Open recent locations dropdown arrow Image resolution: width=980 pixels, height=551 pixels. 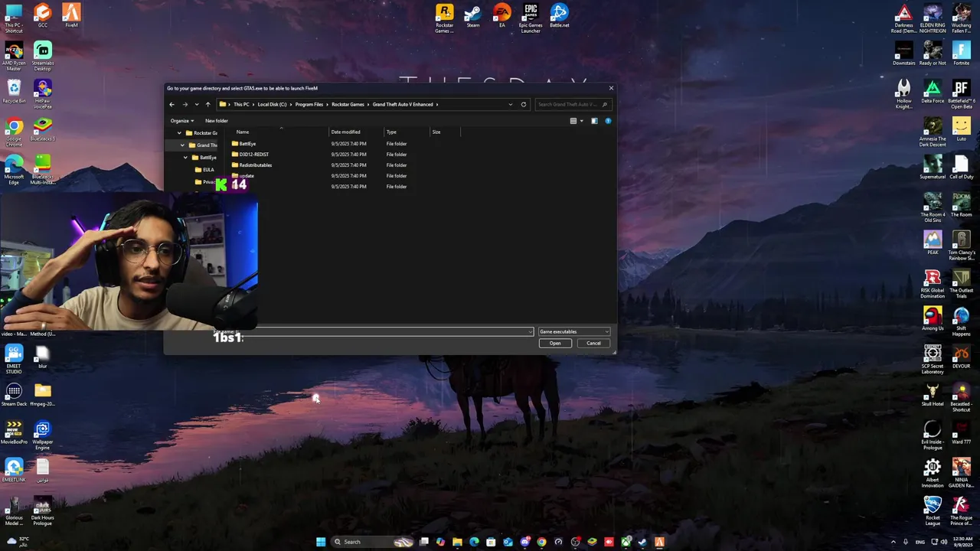197,104
